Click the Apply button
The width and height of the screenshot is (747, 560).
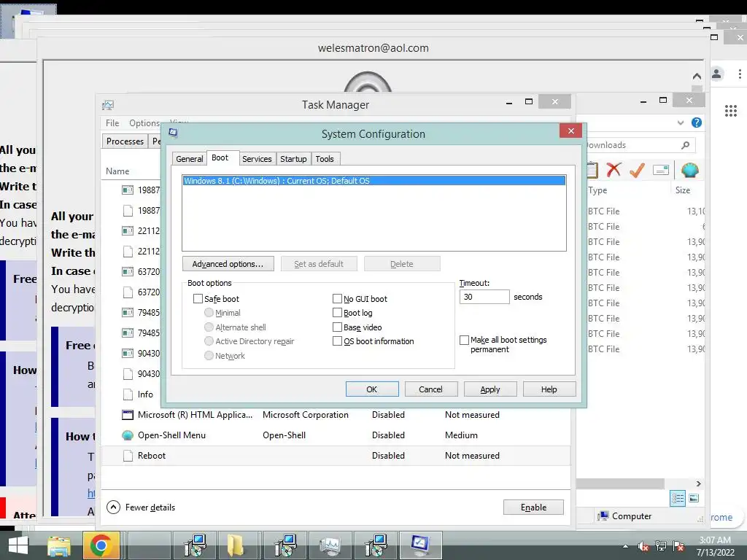pos(490,389)
